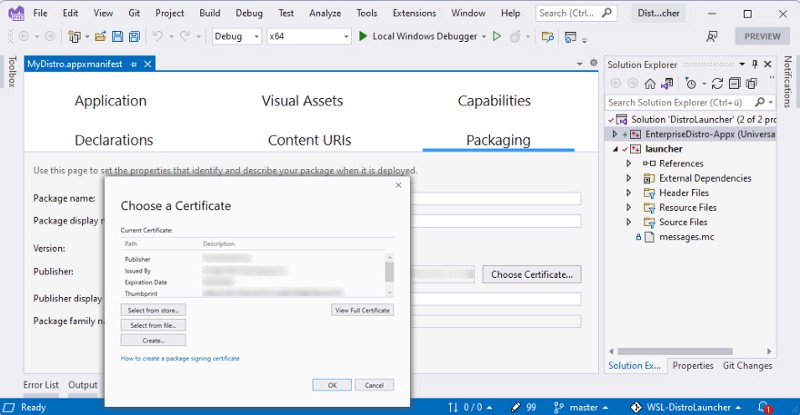Click the Refresh icon in Solution Explorer

(717, 83)
